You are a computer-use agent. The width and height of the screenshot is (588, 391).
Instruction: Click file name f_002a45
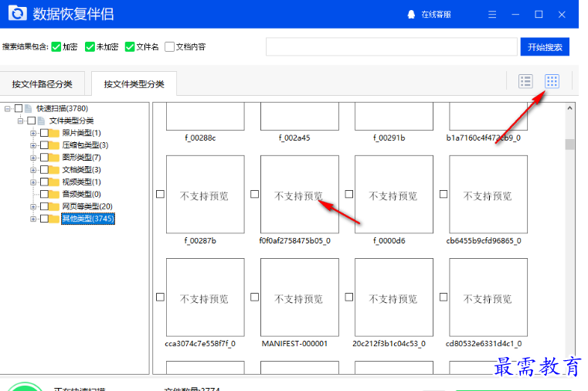[x=294, y=138]
